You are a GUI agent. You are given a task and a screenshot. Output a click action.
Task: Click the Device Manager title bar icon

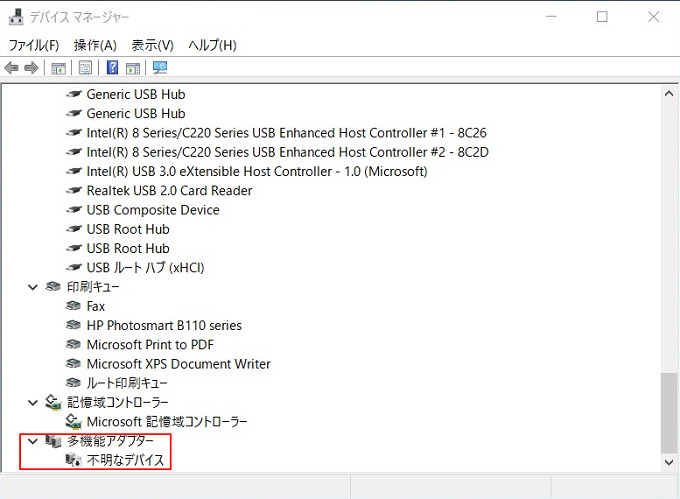click(x=16, y=17)
